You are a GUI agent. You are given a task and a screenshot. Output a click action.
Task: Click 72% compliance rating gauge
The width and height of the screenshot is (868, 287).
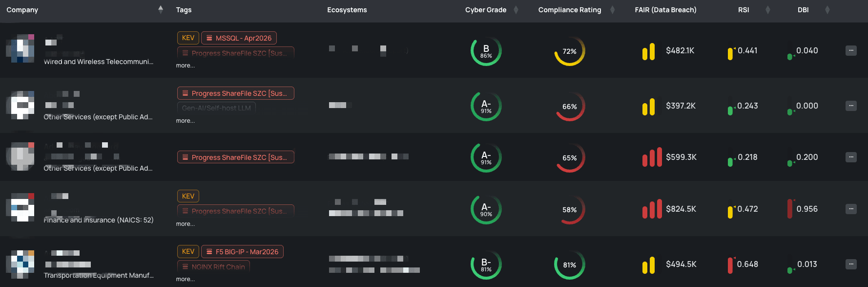(x=570, y=51)
